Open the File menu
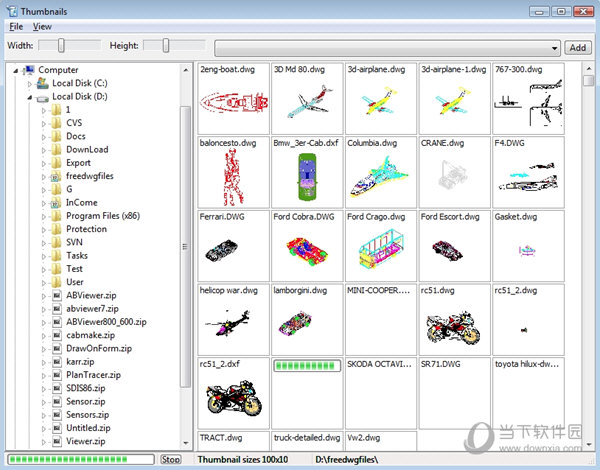The height and width of the screenshot is (470, 600). (16, 27)
